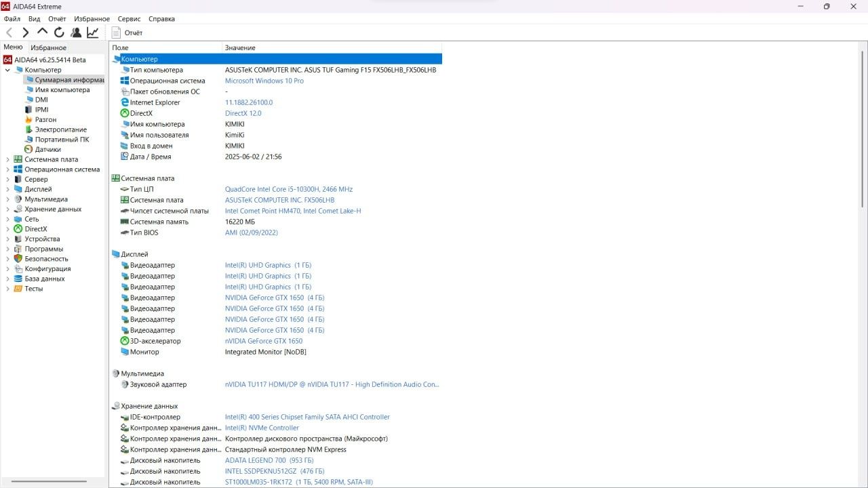The width and height of the screenshot is (868, 488).
Task: Refresh the view with the circular arrow icon
Action: click(x=59, y=33)
